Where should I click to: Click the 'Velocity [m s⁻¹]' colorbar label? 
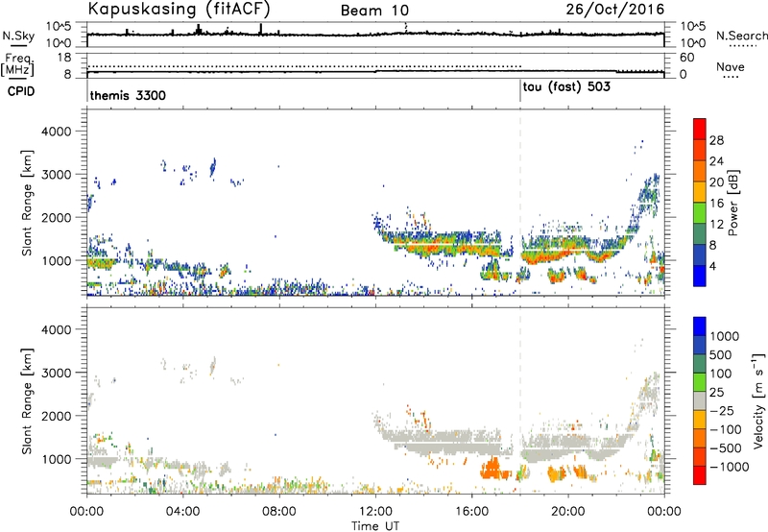[758, 400]
